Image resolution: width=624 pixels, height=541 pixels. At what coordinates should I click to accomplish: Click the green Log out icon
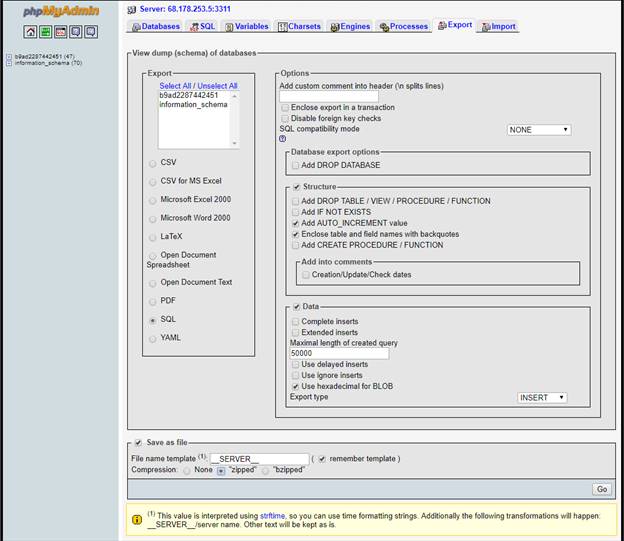pyautogui.click(x=45, y=31)
